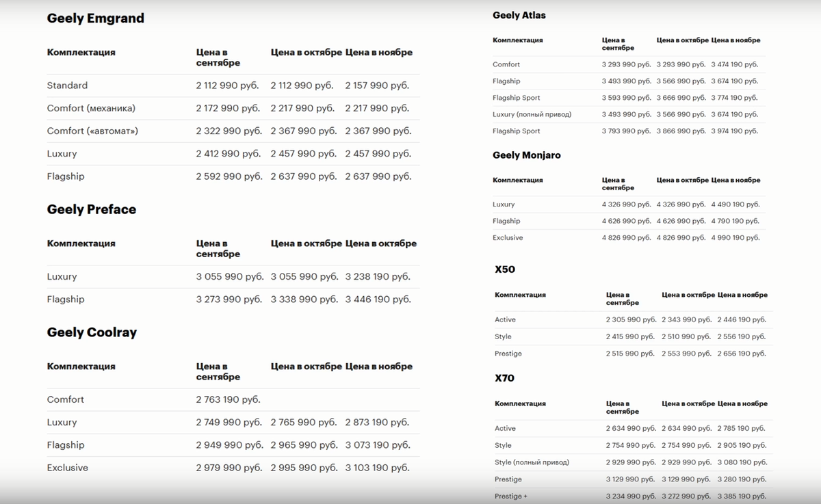Viewport: 821px width, 504px height.
Task: Click the "Geely Coolray" heading
Action: click(x=92, y=332)
